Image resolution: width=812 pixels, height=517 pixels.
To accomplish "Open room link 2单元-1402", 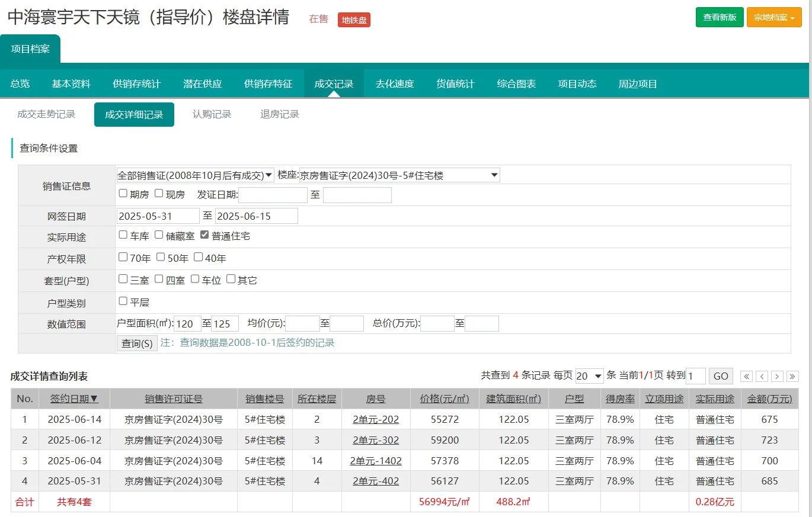I will (x=376, y=461).
